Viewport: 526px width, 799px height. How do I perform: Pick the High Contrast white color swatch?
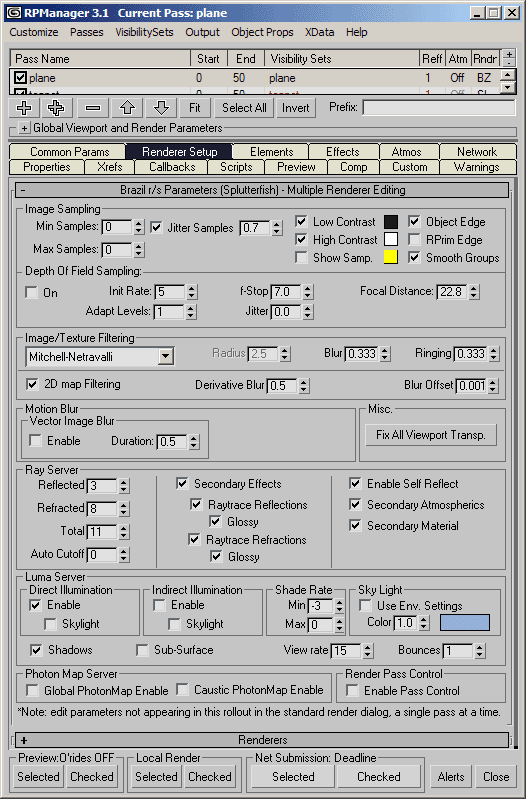tap(391, 239)
